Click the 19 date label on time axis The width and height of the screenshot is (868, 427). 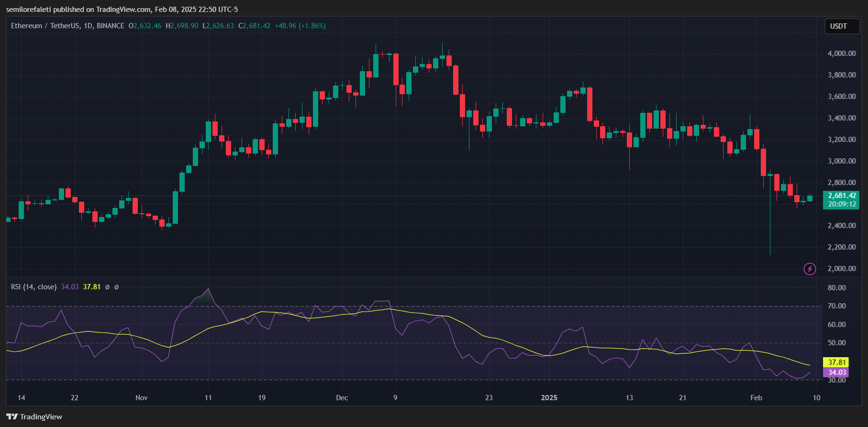(x=262, y=398)
